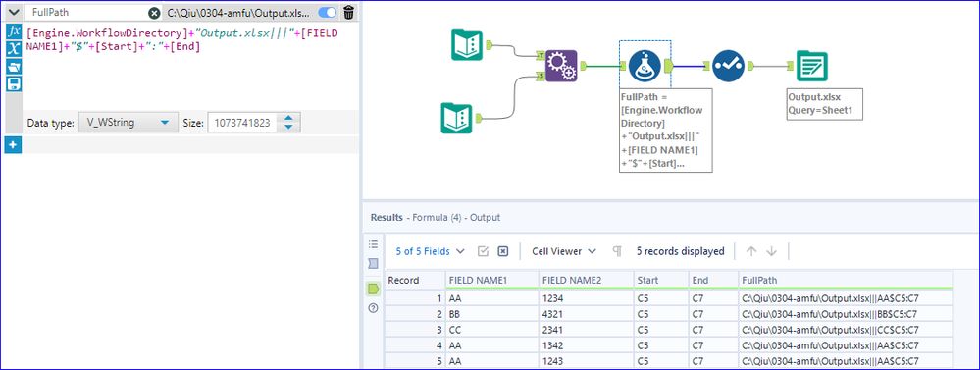Open the fx Functions list
This screenshot has width=980, height=370.
coord(14,31)
